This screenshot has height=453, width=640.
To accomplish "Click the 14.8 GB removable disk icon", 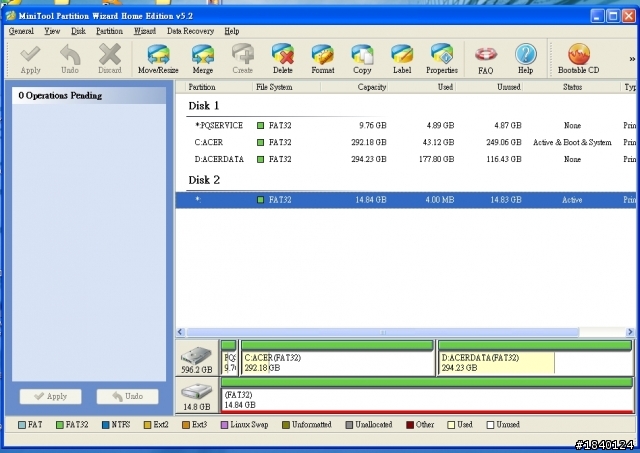I will tap(197, 392).
